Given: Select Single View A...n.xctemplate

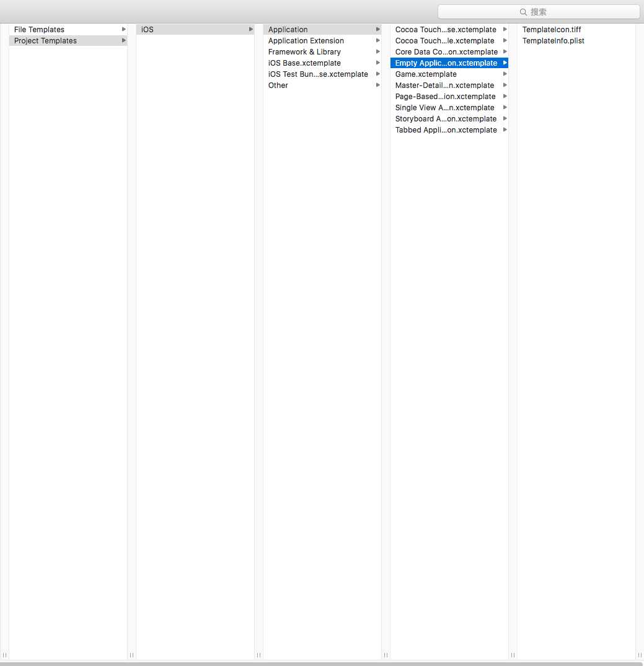Looking at the screenshot, I should (449, 107).
